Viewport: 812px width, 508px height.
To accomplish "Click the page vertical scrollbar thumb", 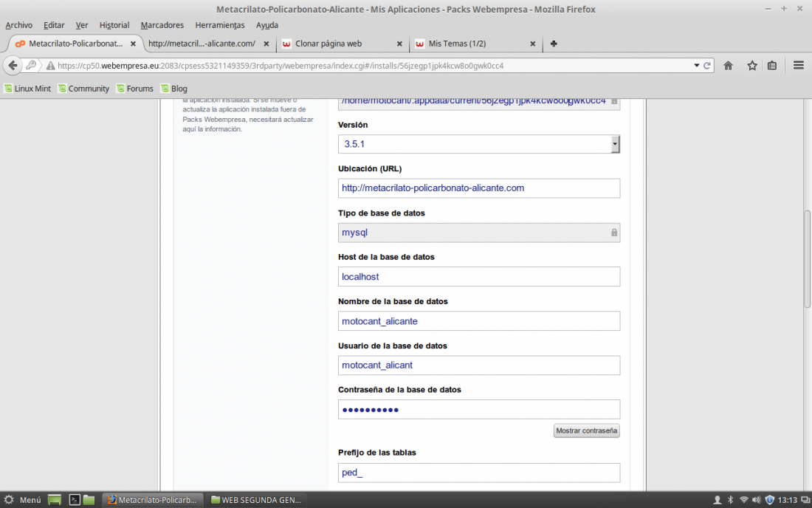I will tap(808, 259).
